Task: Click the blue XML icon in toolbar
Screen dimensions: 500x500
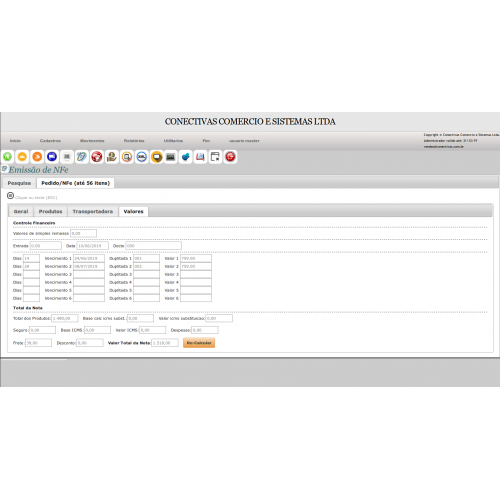Action: [142, 156]
